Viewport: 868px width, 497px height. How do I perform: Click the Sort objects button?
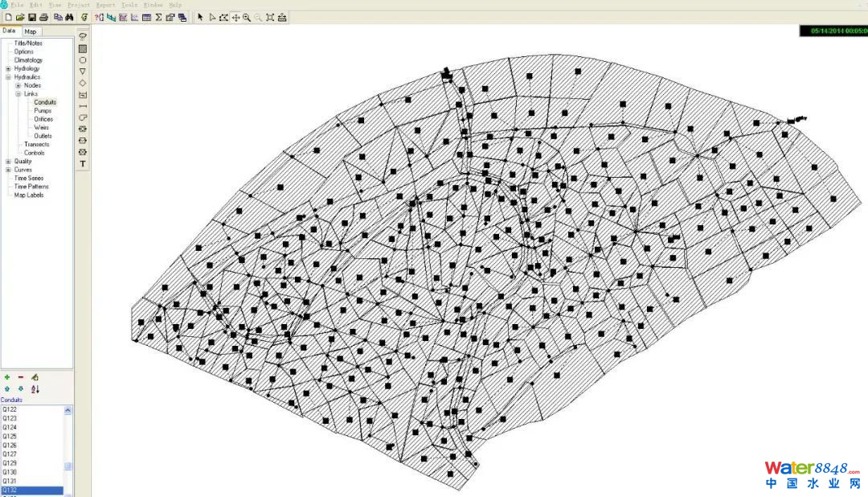tap(35, 389)
